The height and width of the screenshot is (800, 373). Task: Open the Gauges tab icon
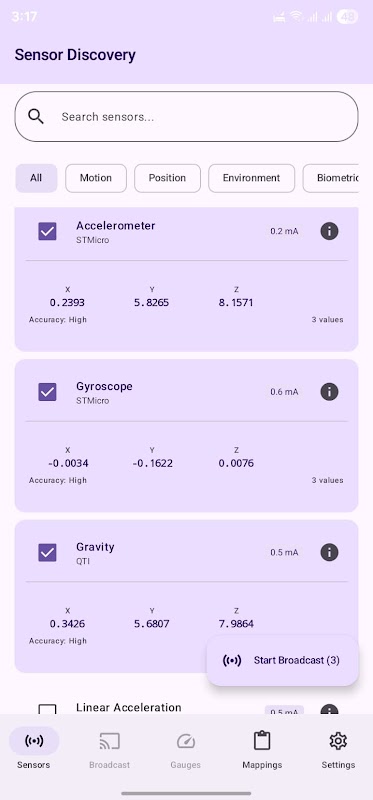(x=186, y=741)
